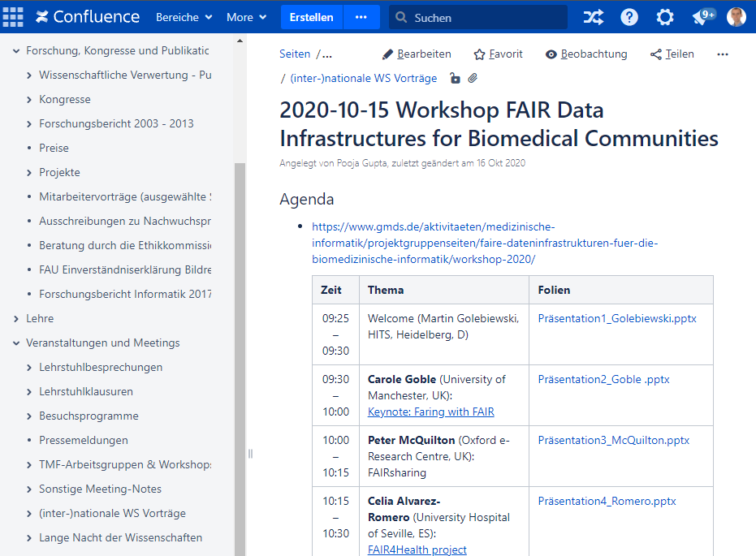This screenshot has width=756, height=556.
Task: Open the gmds.de workshop-2020 URL
Action: [x=485, y=243]
